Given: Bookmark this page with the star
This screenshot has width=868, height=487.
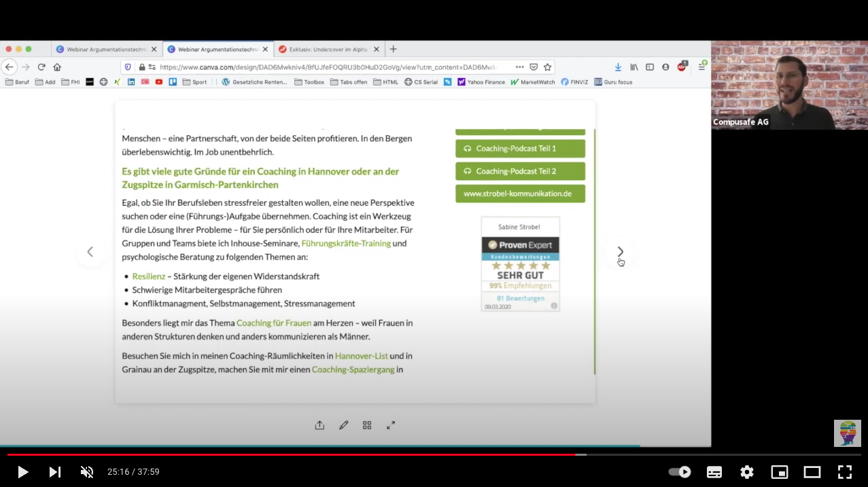Looking at the screenshot, I should point(547,67).
